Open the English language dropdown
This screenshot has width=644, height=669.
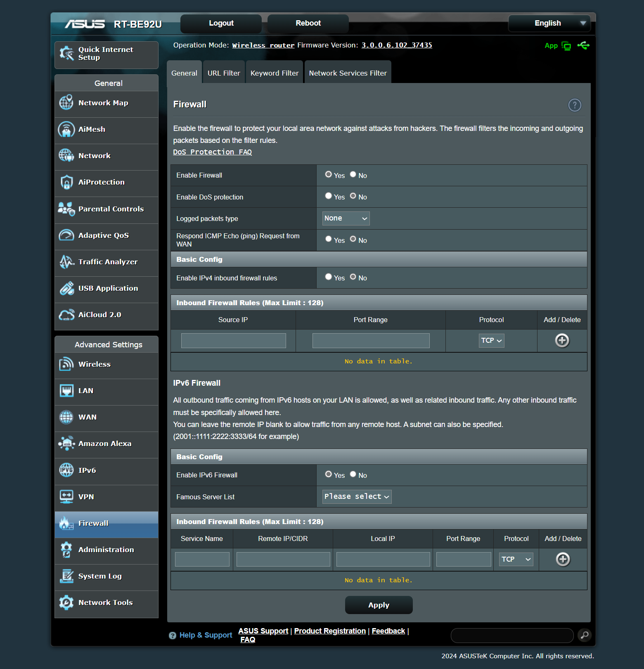[549, 23]
